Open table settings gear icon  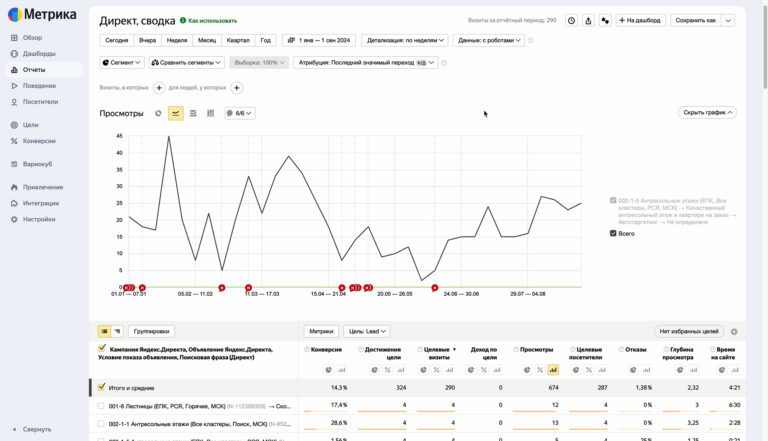(x=734, y=332)
